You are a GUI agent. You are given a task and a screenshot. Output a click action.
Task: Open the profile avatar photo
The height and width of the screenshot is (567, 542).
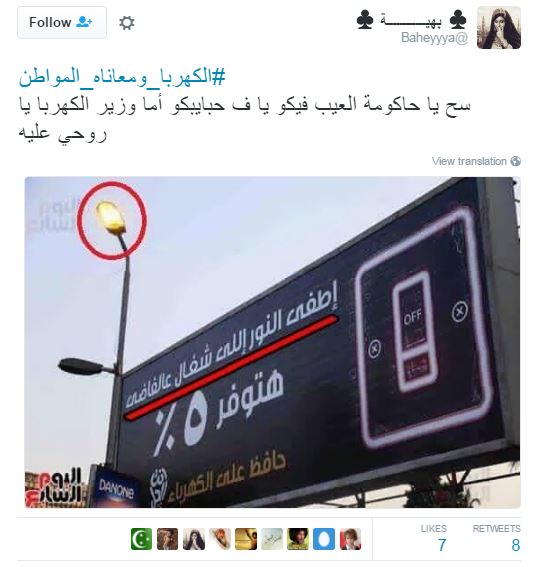click(499, 27)
